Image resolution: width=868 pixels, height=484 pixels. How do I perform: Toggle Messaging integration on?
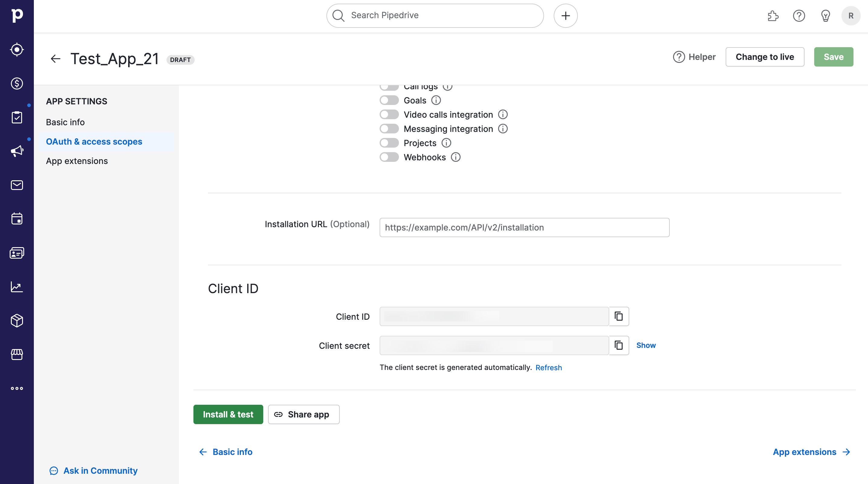[389, 129]
